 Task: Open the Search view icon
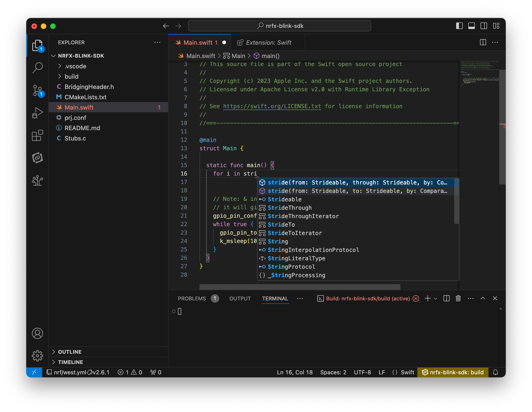pos(37,68)
